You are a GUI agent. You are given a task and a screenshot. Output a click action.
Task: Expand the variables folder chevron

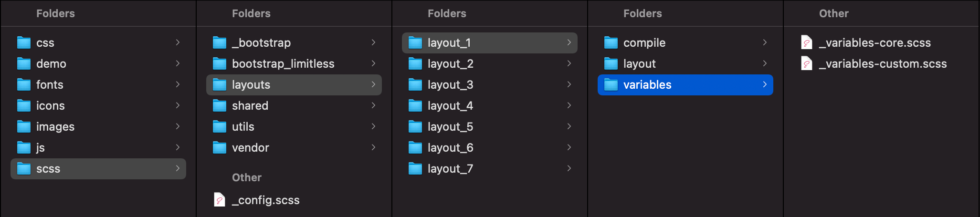[x=765, y=84]
